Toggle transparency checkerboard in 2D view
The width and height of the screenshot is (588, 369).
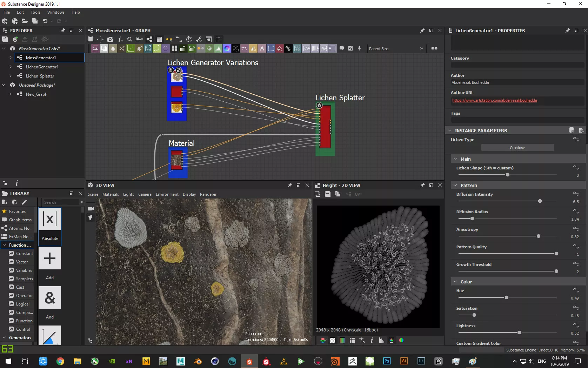[333, 340]
